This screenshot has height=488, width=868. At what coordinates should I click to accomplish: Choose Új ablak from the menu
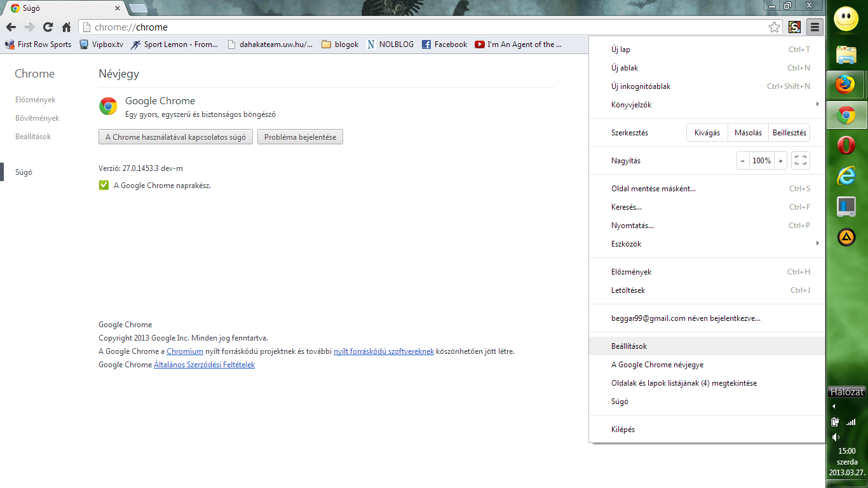[707, 68]
